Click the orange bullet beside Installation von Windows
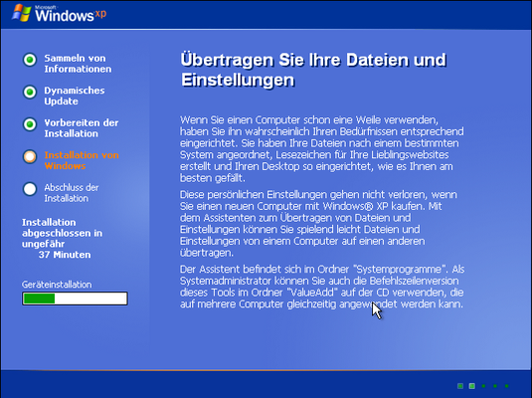 pos(30,156)
